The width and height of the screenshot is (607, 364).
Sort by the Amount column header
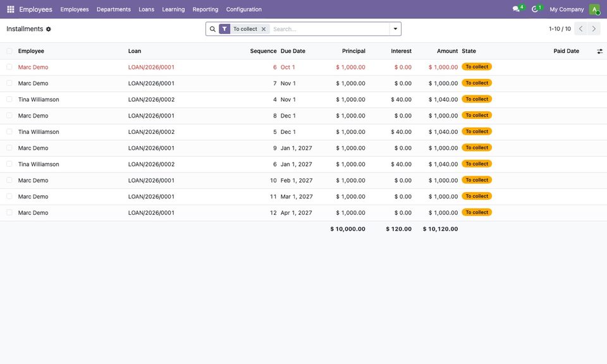tap(447, 51)
